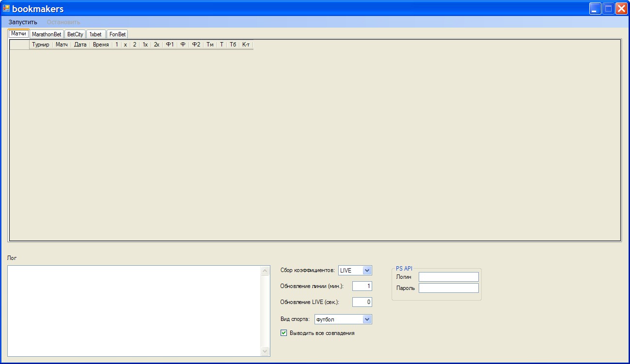Click the Тм column header
The height and width of the screenshot is (364, 630).
click(210, 45)
